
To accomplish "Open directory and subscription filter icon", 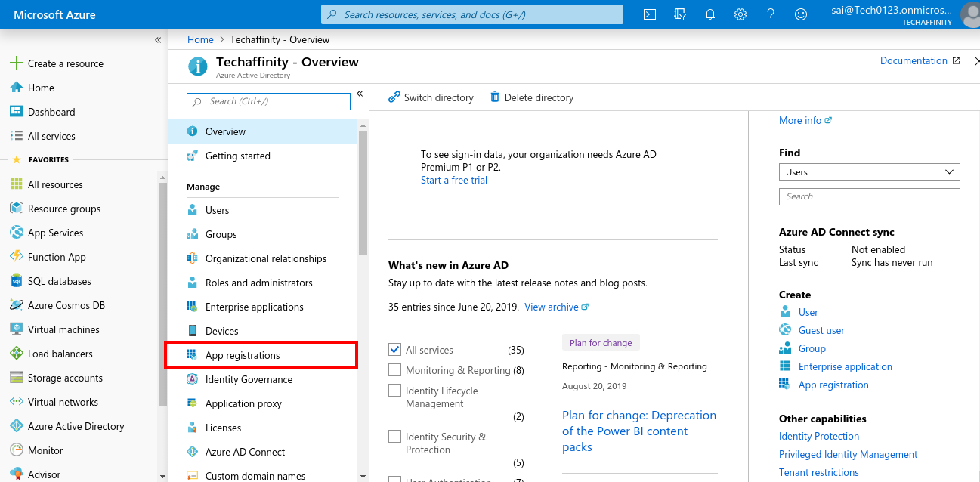I will [680, 14].
